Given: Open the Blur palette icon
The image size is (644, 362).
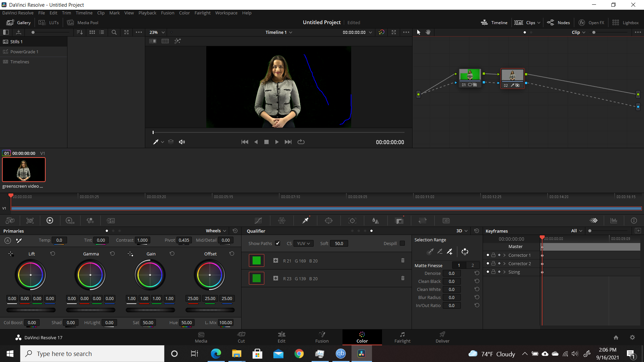Looking at the screenshot, I should click(x=376, y=221).
